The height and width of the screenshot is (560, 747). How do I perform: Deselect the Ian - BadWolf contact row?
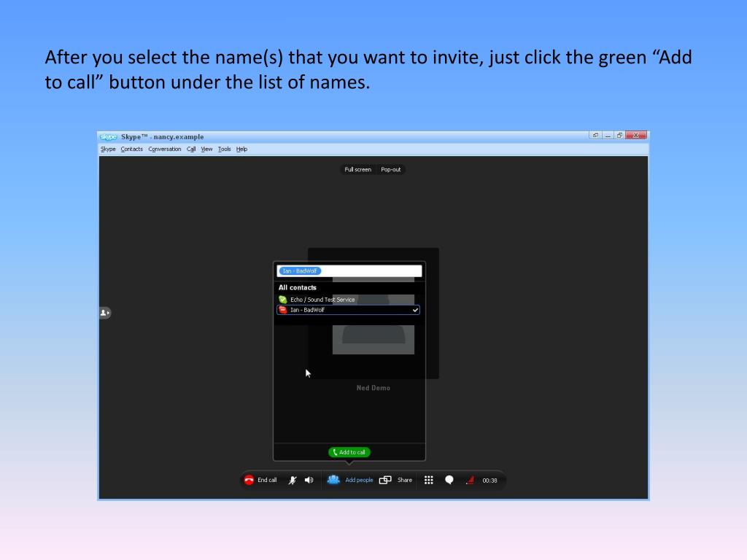(348, 310)
